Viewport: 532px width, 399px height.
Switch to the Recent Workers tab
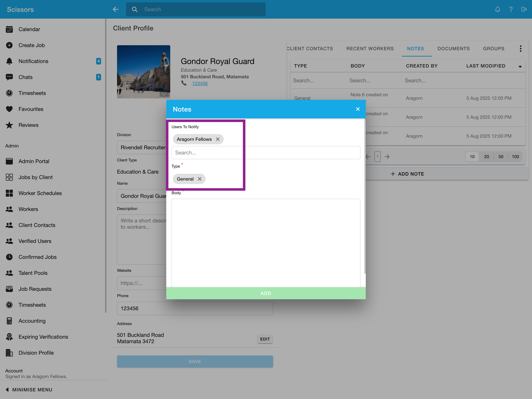(370, 48)
